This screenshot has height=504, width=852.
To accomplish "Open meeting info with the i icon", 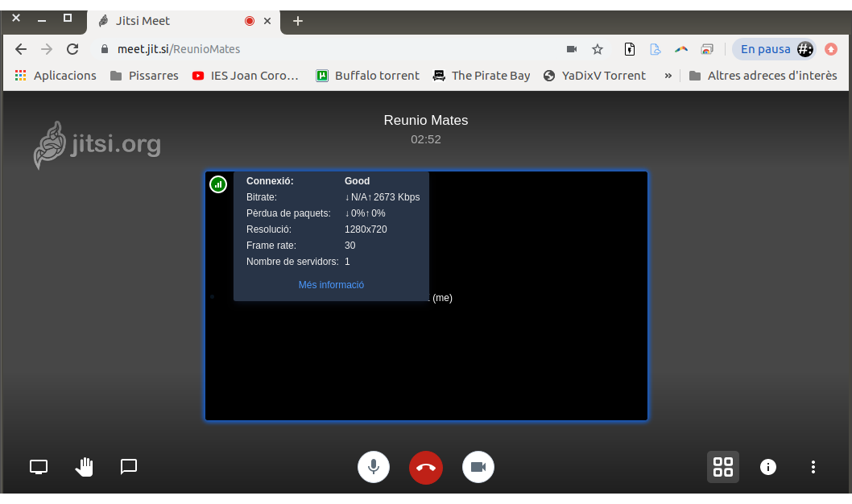I will (768, 467).
